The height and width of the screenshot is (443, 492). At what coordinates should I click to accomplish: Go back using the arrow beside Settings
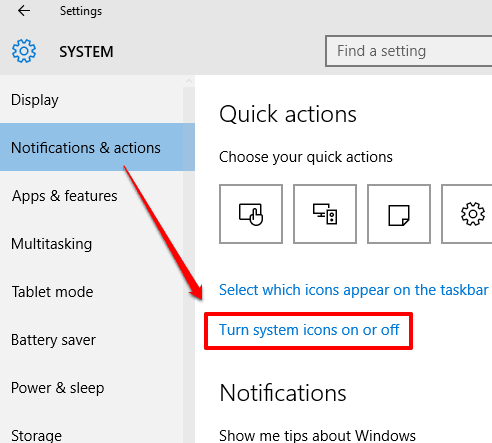point(24,11)
